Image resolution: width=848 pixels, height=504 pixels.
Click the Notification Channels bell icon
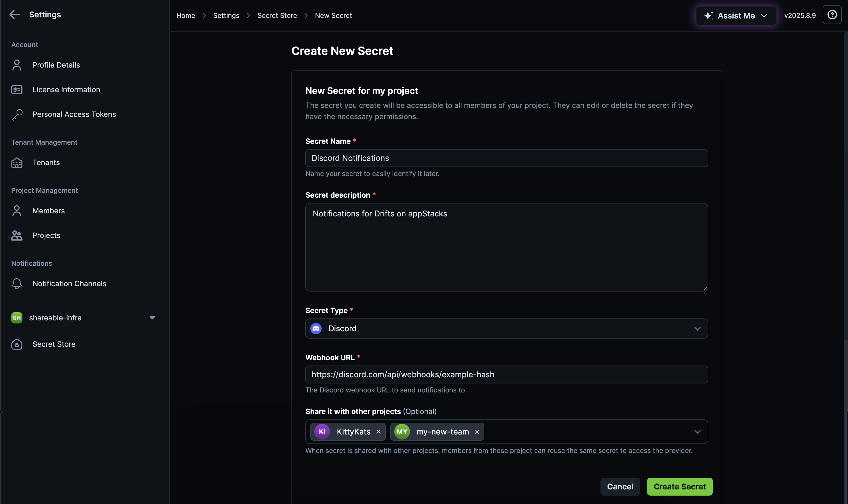[x=17, y=284]
